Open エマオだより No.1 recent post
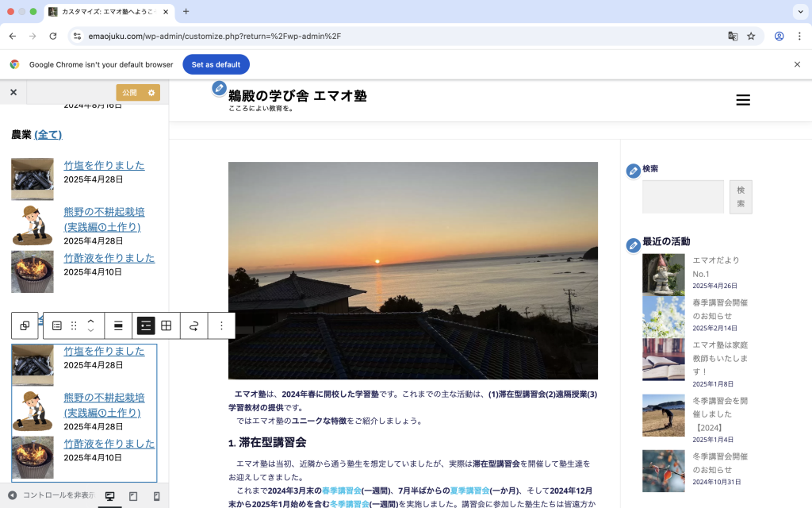 (716, 267)
